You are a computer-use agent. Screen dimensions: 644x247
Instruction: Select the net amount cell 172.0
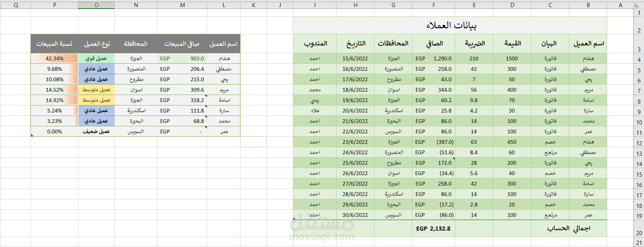(434, 163)
